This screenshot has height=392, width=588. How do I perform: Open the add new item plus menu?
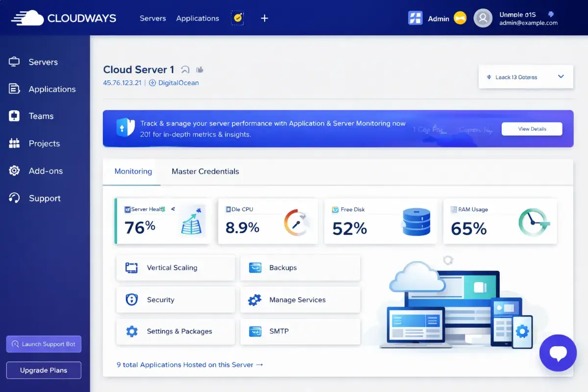click(265, 18)
